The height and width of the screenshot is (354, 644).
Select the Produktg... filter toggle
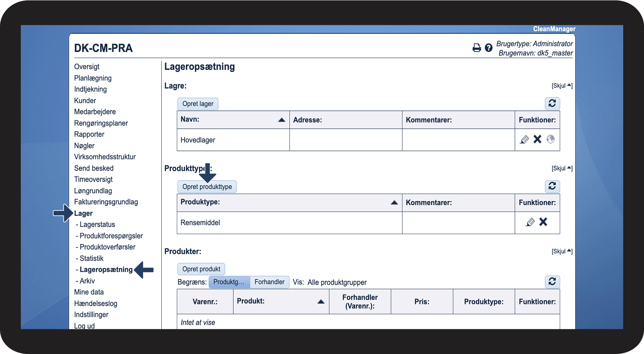pos(229,282)
